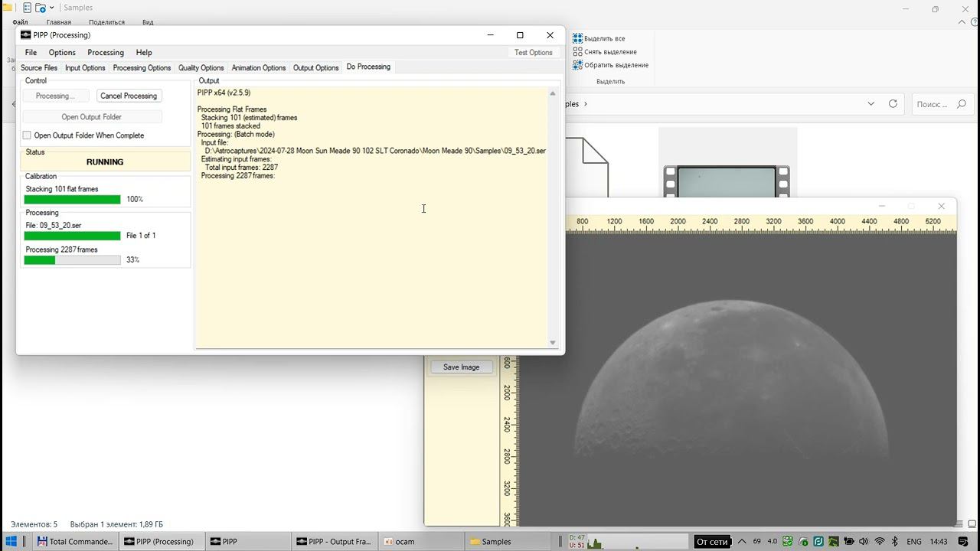
Task: Click the Cancel Processing button
Action: click(x=129, y=96)
